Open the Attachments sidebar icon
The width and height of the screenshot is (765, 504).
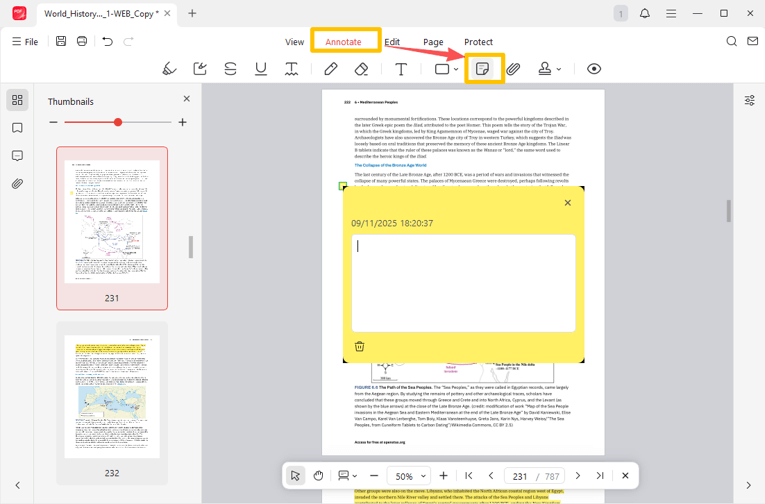[17, 184]
